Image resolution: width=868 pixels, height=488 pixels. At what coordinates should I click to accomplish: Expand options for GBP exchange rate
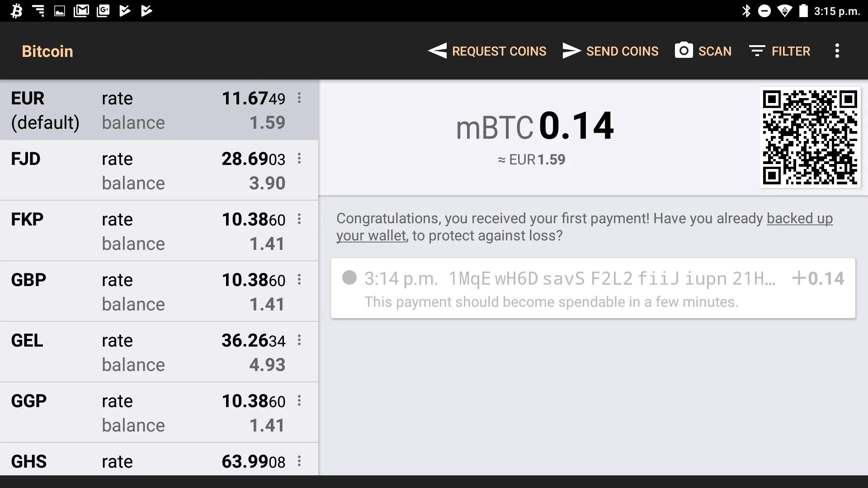[299, 280]
